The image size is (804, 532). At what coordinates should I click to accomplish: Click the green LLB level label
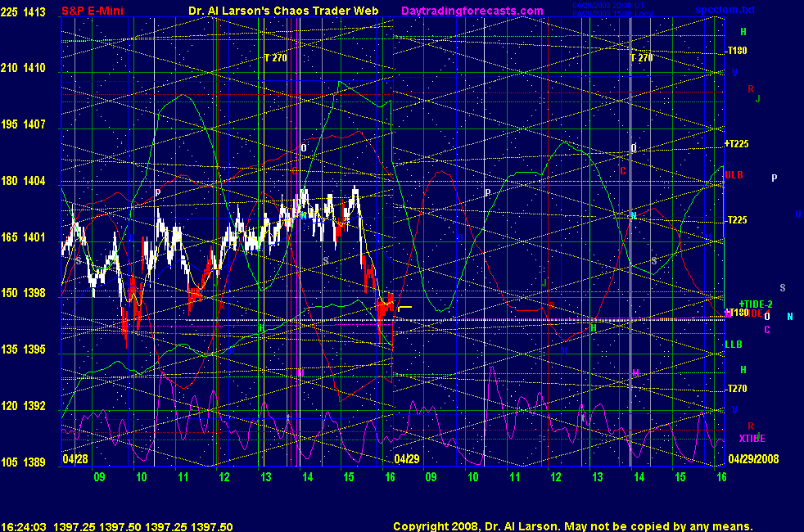coord(734,345)
